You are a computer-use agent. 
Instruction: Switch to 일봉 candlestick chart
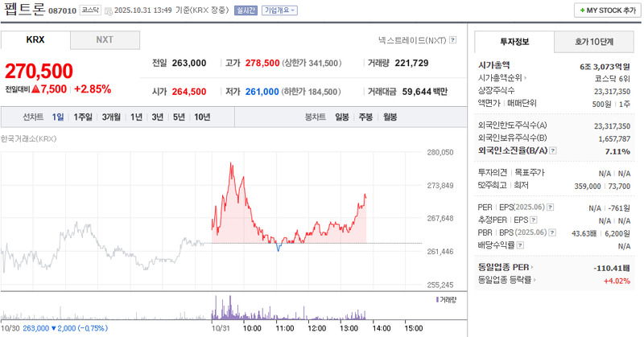342,117
